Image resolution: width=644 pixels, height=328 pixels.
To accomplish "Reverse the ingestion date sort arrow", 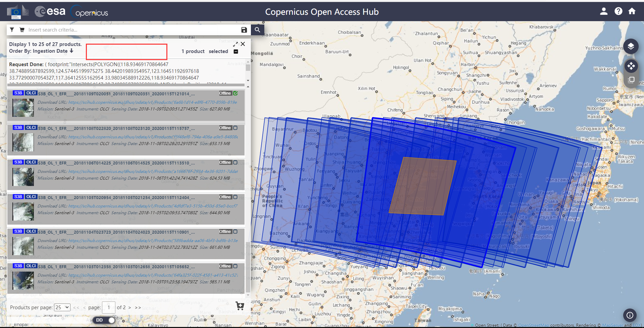I will tap(71, 51).
